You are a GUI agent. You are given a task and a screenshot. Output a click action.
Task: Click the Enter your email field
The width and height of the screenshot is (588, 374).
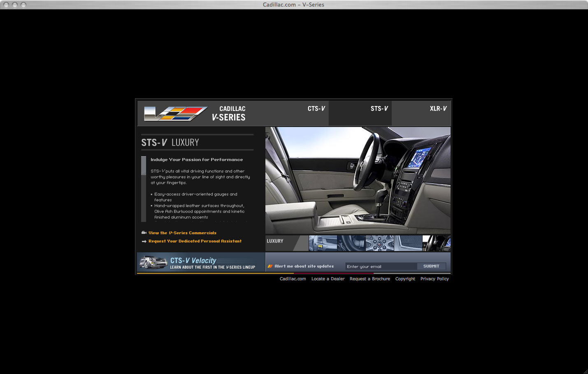pyautogui.click(x=381, y=266)
